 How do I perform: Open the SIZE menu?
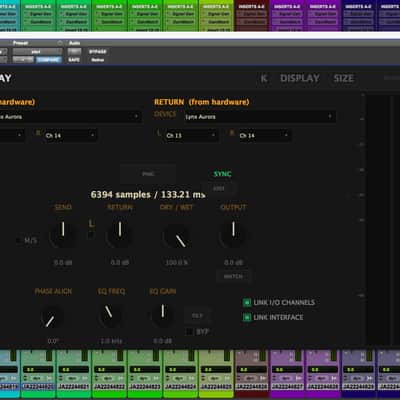pos(344,78)
